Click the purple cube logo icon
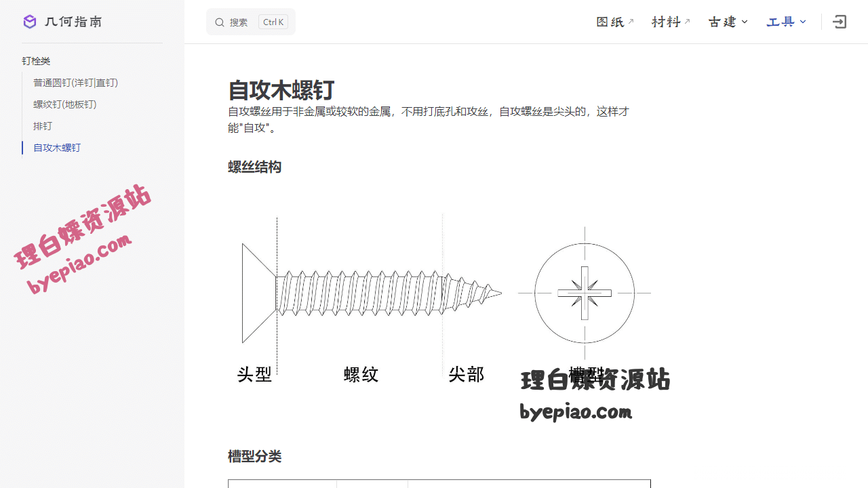Viewport: 868px width, 488px height. point(30,22)
